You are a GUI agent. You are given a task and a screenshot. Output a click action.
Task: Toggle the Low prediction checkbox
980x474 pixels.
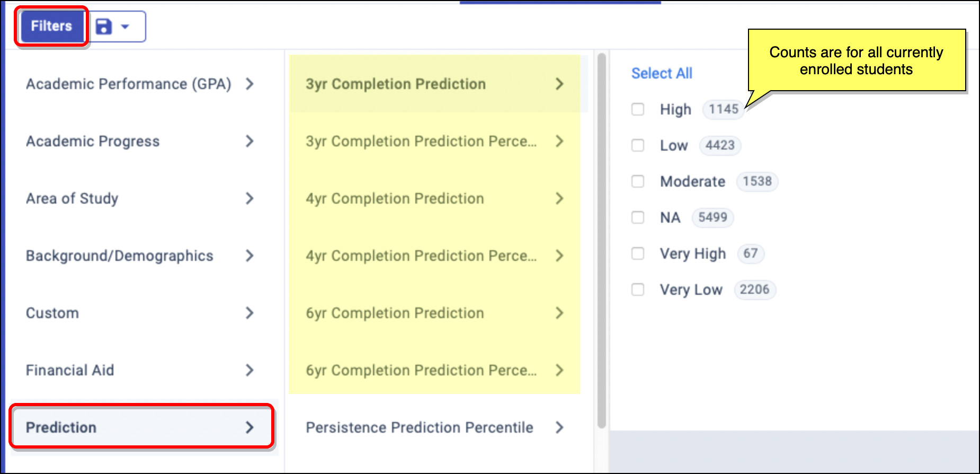[638, 145]
